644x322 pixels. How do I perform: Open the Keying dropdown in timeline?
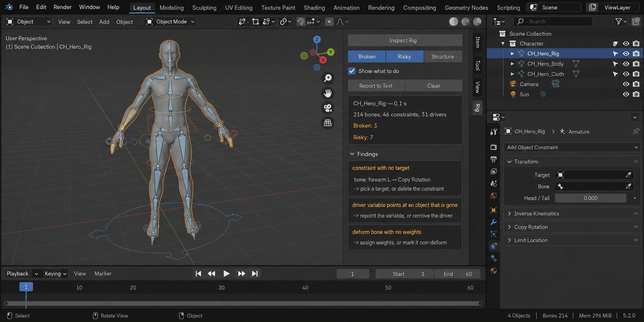point(56,274)
